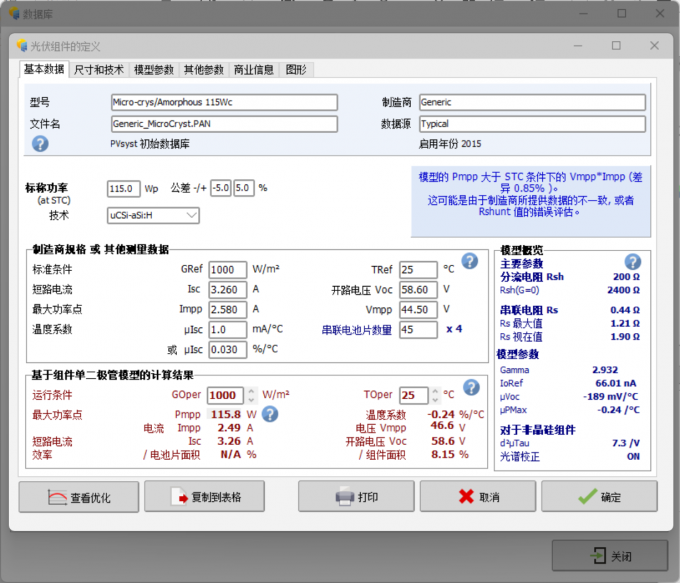Click the 分流电阻 Rsh value 200 Ω

coord(626,277)
